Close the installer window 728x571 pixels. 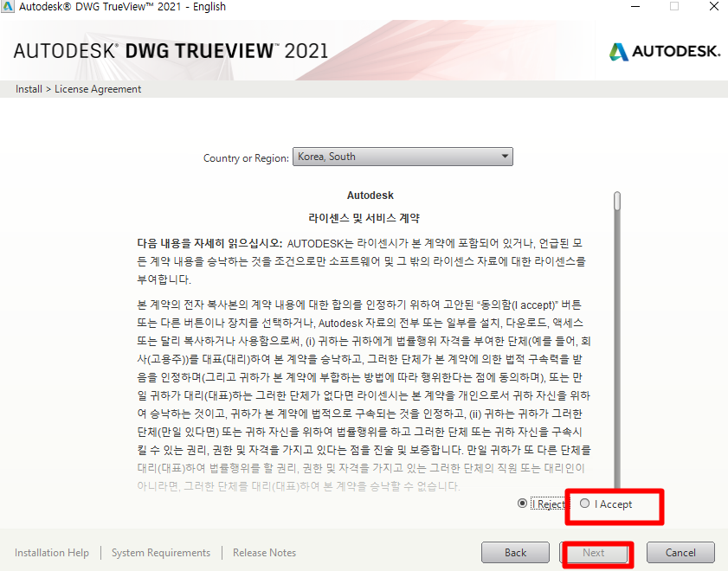(x=714, y=7)
